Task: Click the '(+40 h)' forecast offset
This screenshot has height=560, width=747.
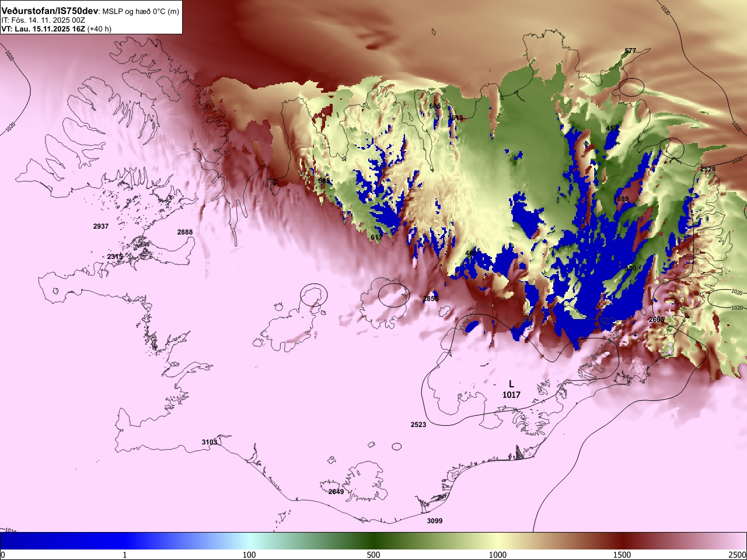Action: tap(100, 29)
